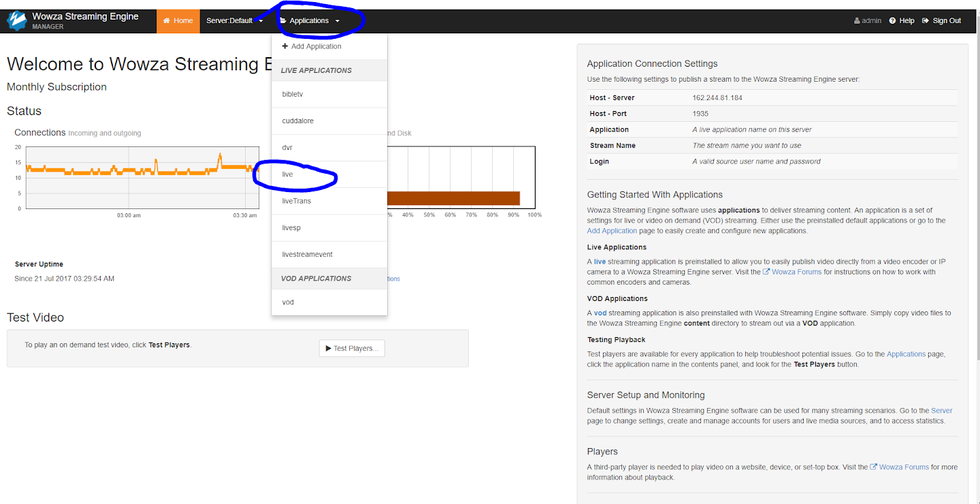Click the admin user account
The image size is (980, 504).
pos(868,21)
